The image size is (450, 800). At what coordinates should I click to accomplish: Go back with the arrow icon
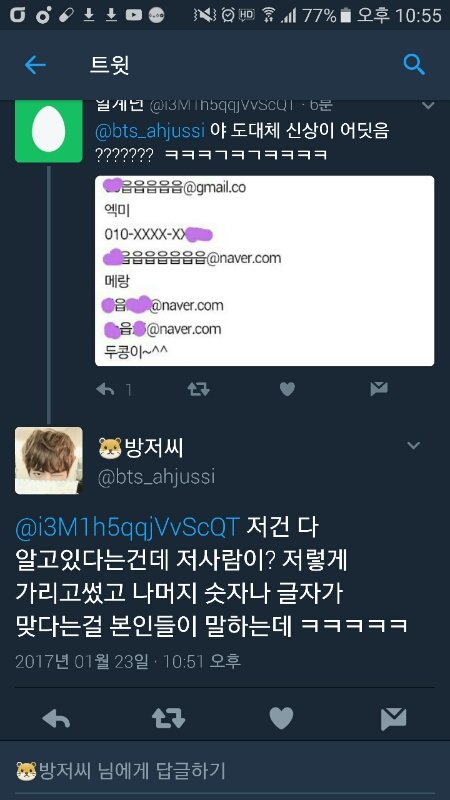click(x=35, y=65)
